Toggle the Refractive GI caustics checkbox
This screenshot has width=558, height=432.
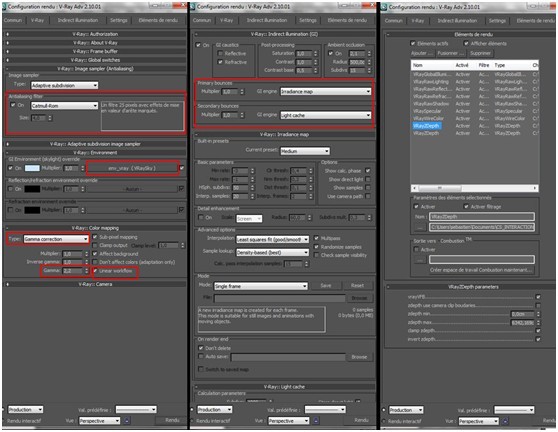220,62
